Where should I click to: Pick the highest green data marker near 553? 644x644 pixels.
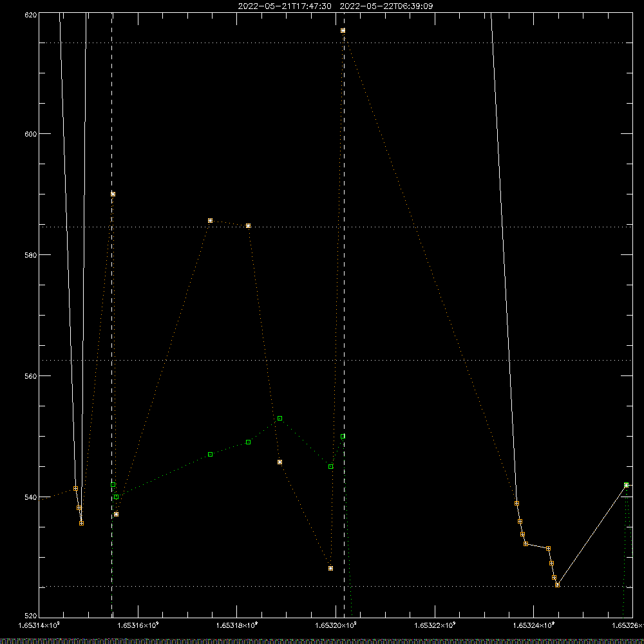(279, 419)
